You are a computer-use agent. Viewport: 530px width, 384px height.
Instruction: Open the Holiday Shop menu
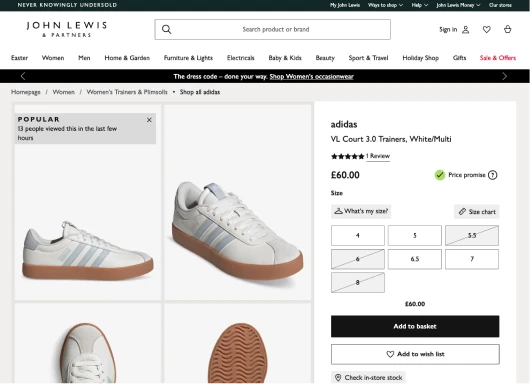[420, 58]
